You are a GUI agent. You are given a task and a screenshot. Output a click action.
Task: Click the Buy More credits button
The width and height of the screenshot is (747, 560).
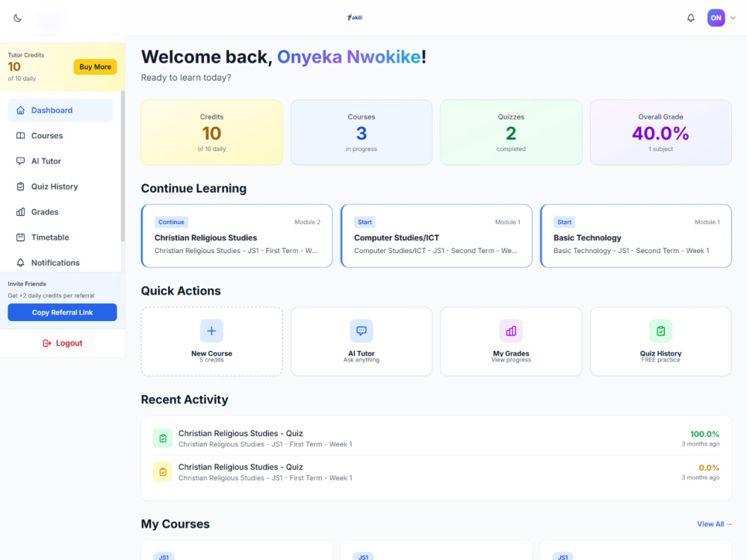tap(96, 66)
